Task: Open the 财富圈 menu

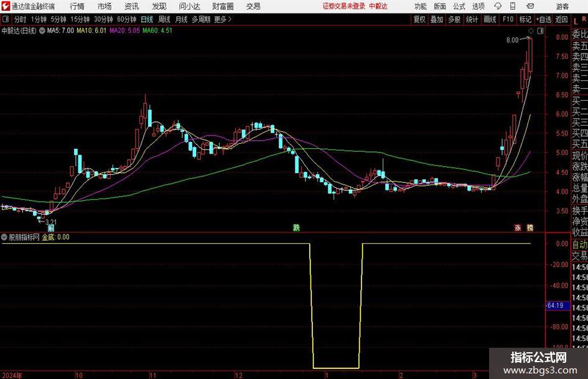Action: pyautogui.click(x=223, y=6)
